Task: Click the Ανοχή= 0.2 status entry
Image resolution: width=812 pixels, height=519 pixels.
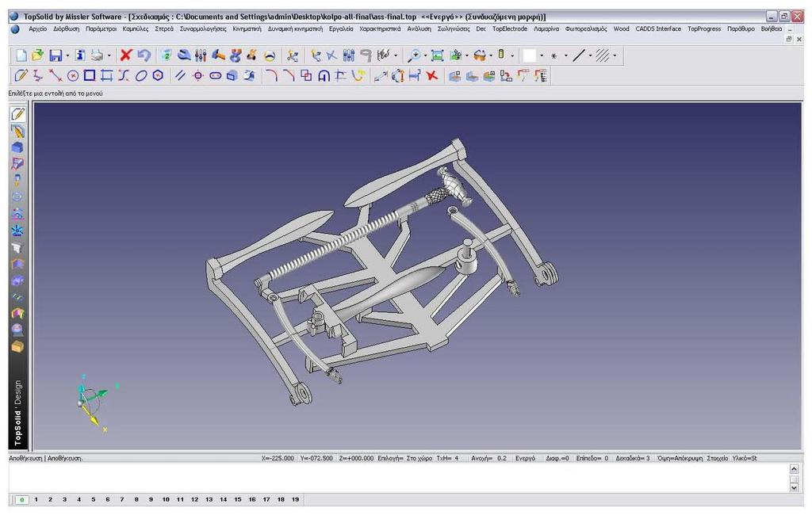Action: tap(488, 459)
